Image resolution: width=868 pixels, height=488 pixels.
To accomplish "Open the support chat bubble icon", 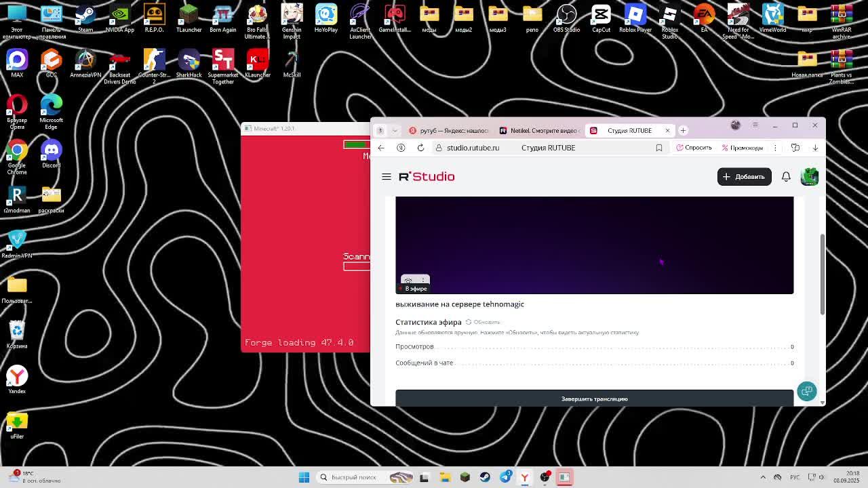I will 806,391.
